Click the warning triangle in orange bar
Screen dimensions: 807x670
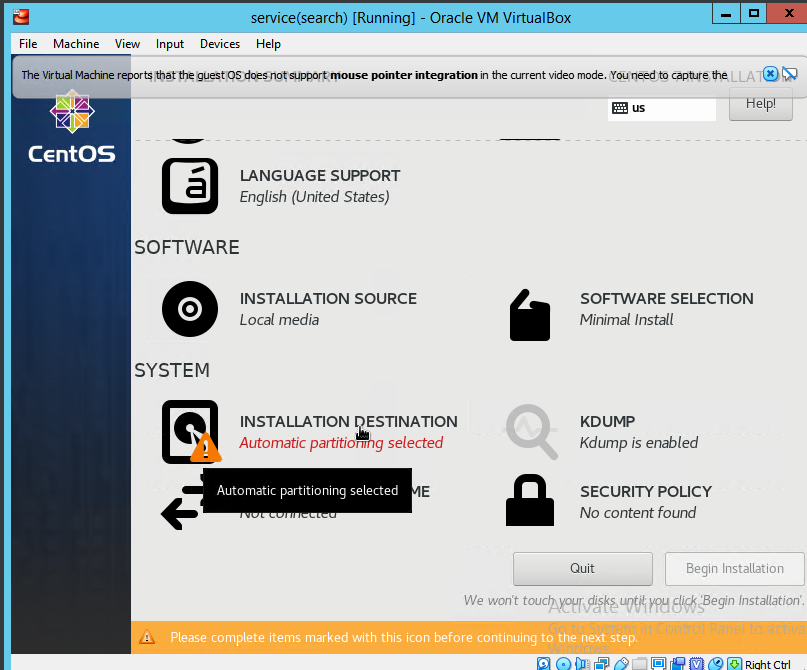click(147, 637)
